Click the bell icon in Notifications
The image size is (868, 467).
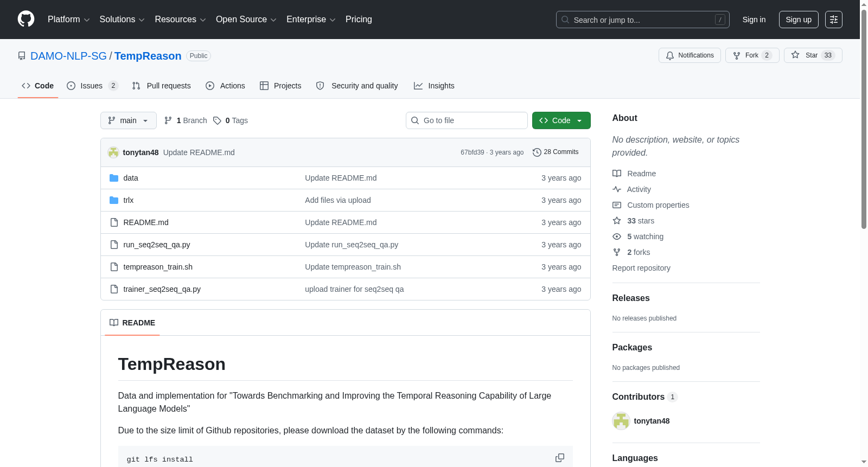click(x=670, y=55)
